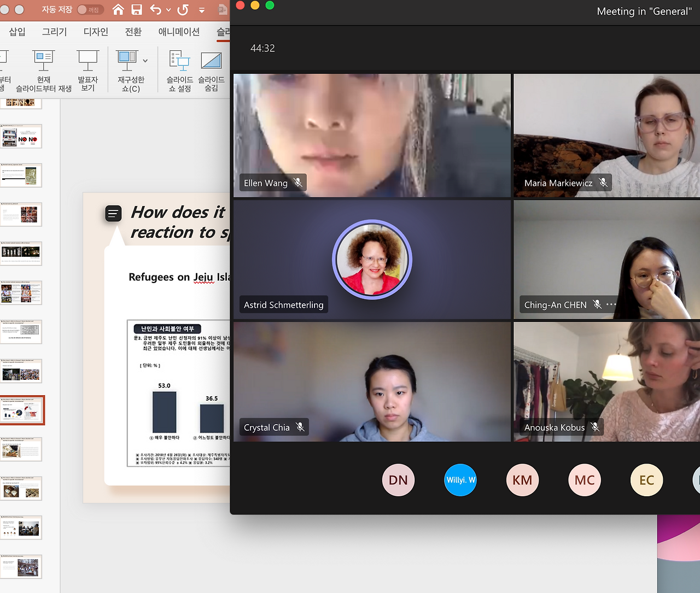Redo the action with the circular arrow icon
Screen dimensions: 700x593
click(x=183, y=9)
